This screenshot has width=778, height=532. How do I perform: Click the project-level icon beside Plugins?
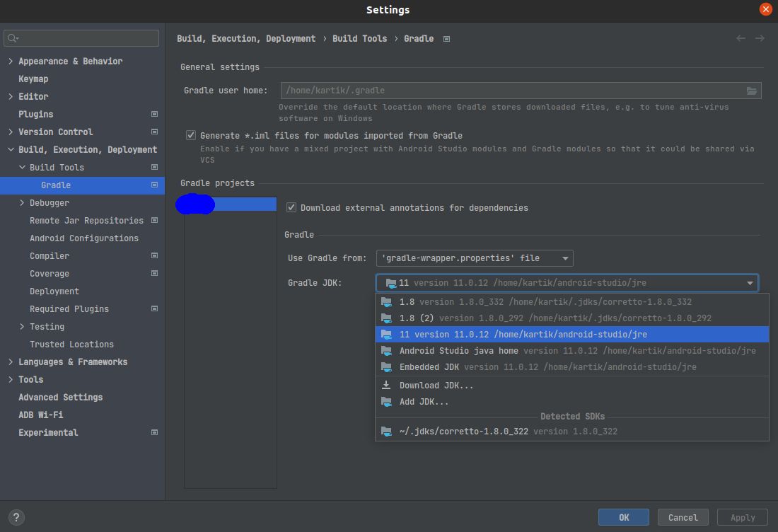pos(154,114)
